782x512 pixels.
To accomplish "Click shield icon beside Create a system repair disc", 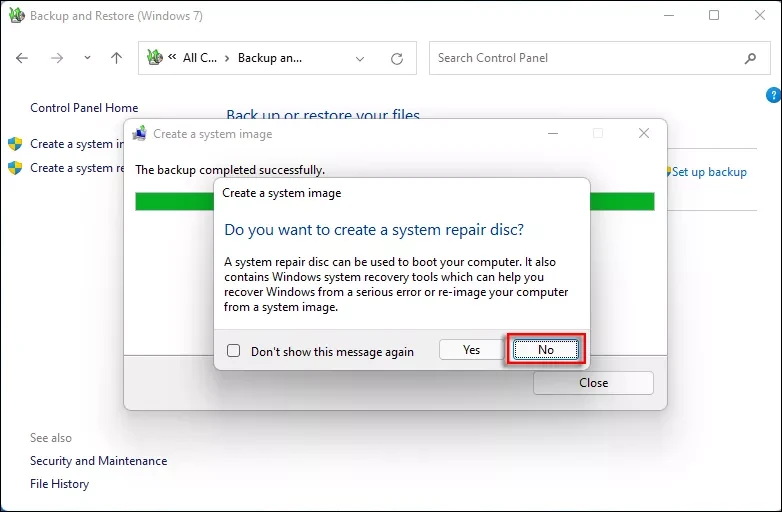I will pos(15,168).
